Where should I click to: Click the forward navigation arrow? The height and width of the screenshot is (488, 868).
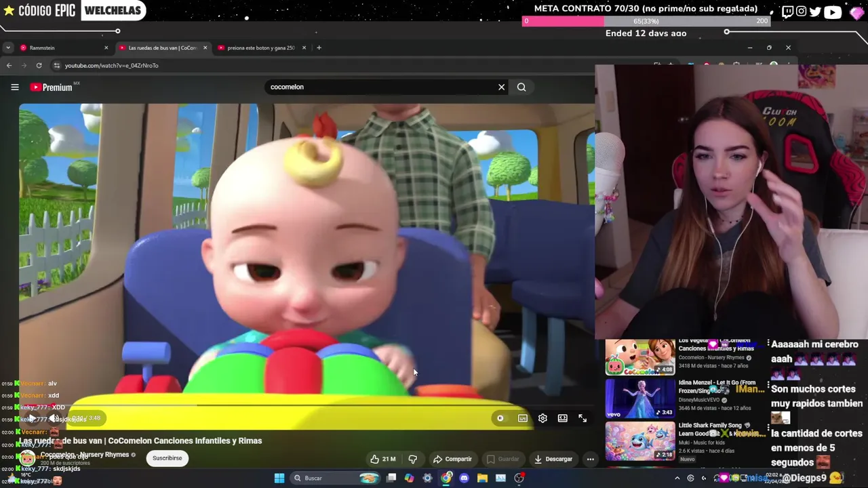24,65
